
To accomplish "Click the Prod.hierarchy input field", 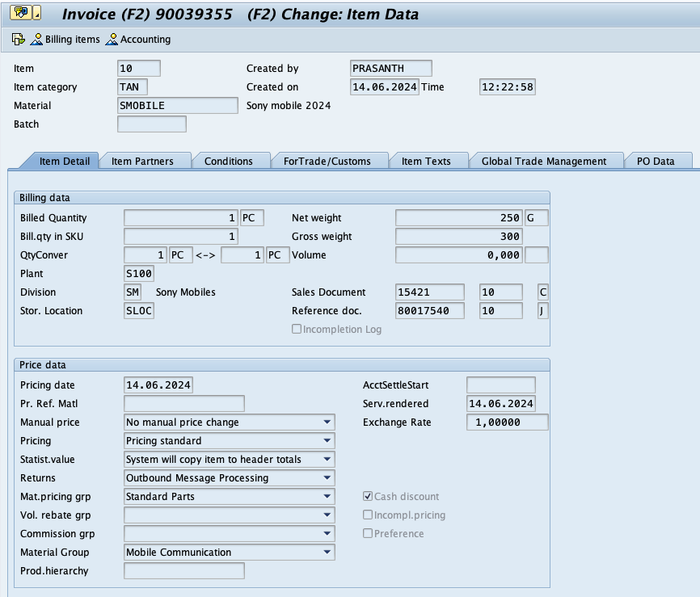I will pyautogui.click(x=183, y=570).
